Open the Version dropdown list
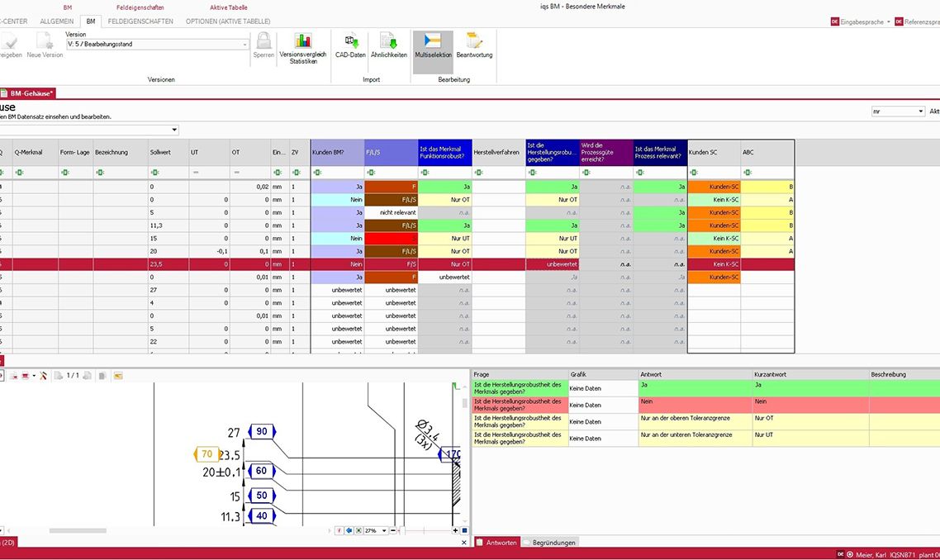 click(245, 45)
